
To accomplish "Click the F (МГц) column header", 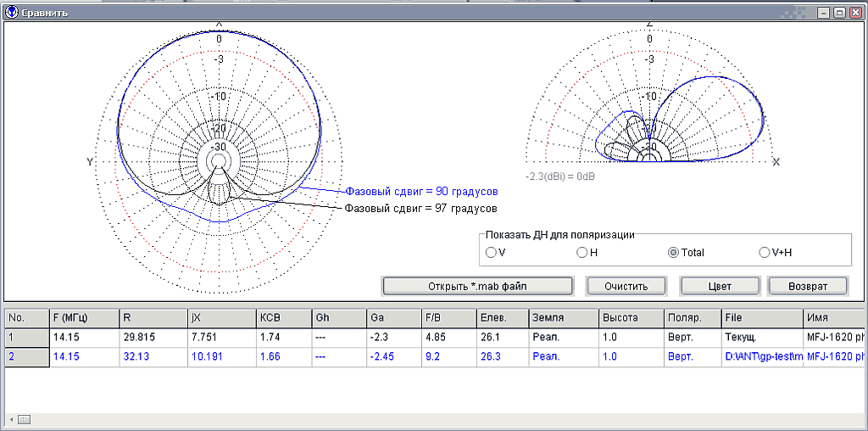I will click(83, 317).
